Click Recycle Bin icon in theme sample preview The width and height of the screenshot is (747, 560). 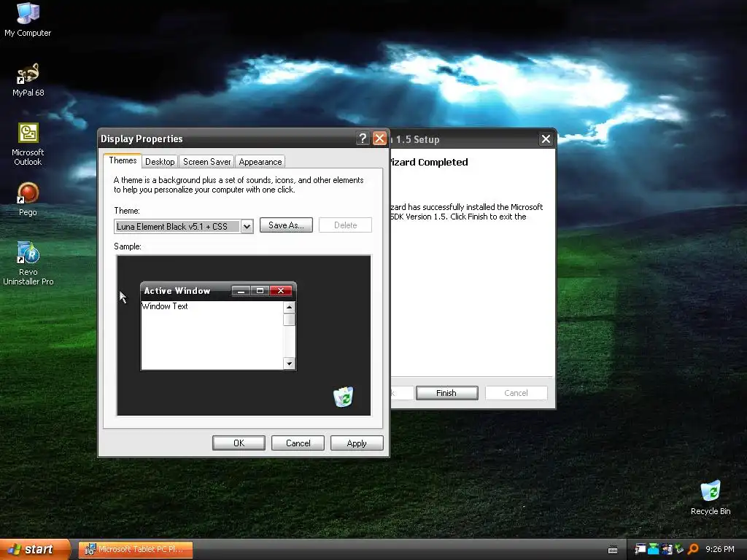tap(344, 397)
